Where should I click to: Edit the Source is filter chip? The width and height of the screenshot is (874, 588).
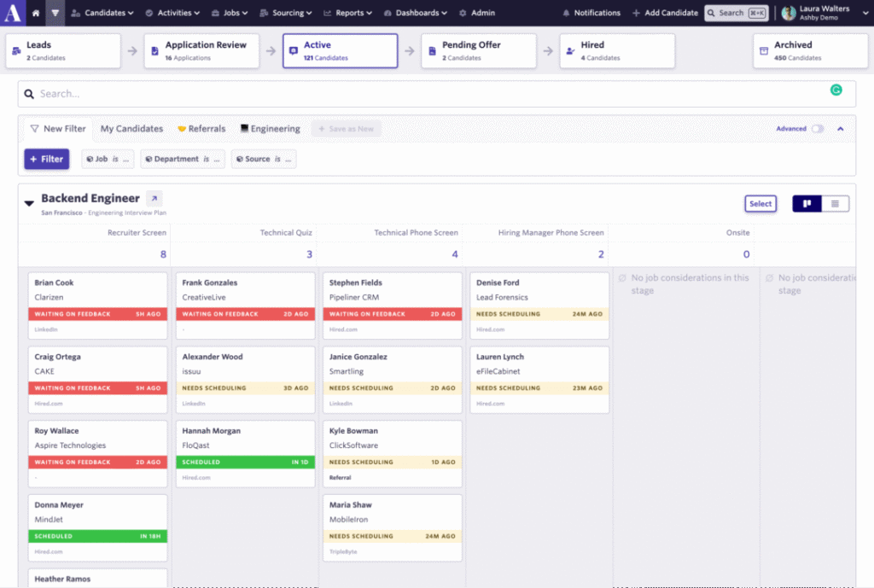click(x=264, y=159)
